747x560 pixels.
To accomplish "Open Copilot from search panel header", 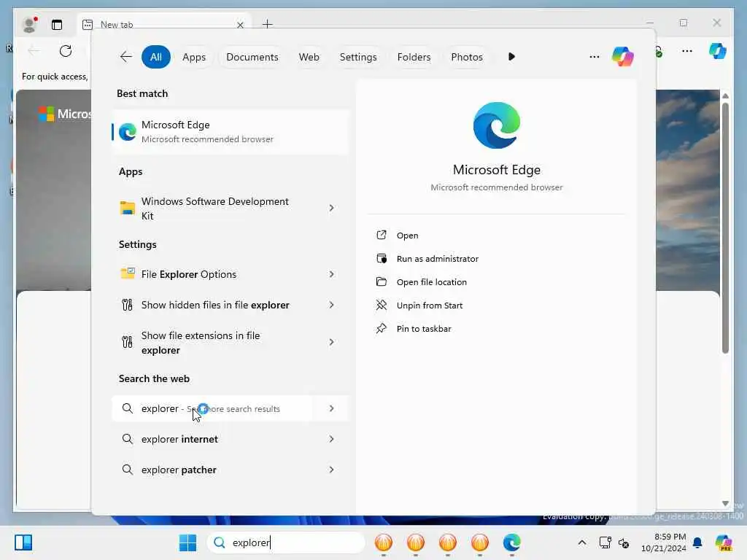I will coord(623,57).
